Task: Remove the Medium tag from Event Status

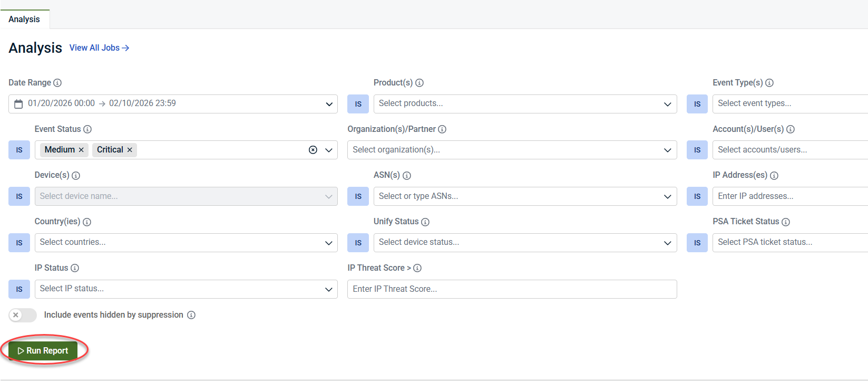Action: [x=81, y=150]
